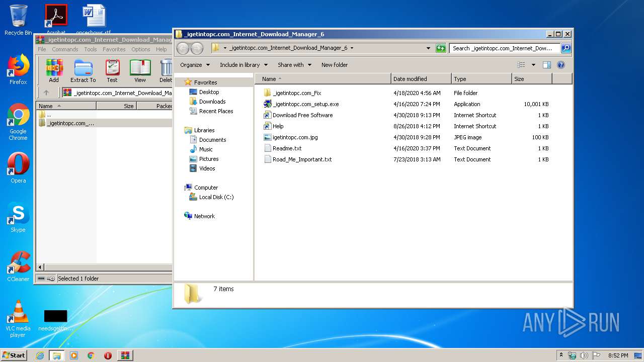Click the refresh button next to address bar
Screen dimensions: 644x362
coord(441,48)
